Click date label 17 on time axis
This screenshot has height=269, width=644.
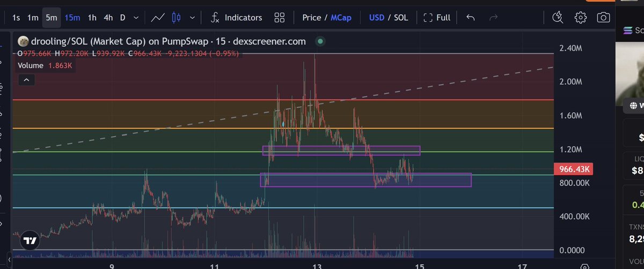click(522, 266)
